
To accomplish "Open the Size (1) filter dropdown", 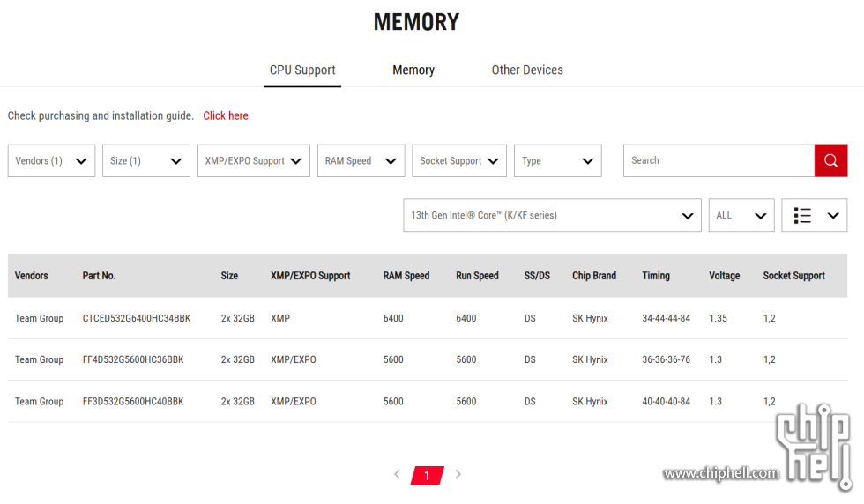I will (146, 161).
